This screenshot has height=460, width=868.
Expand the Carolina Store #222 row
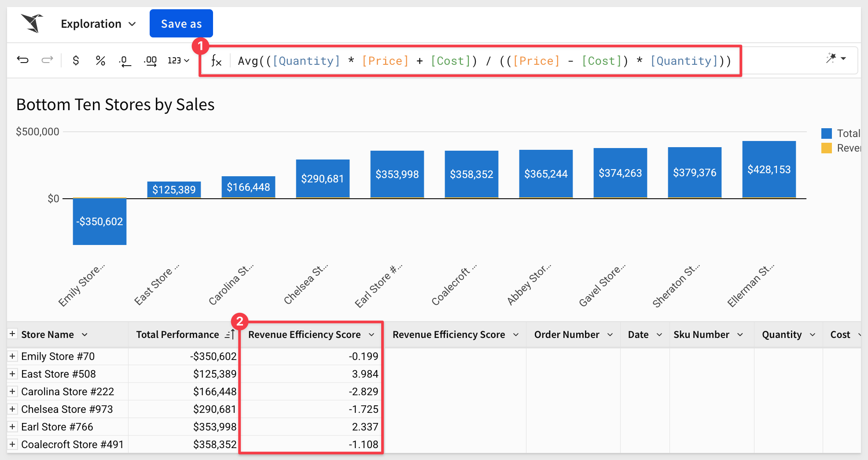[12, 391]
